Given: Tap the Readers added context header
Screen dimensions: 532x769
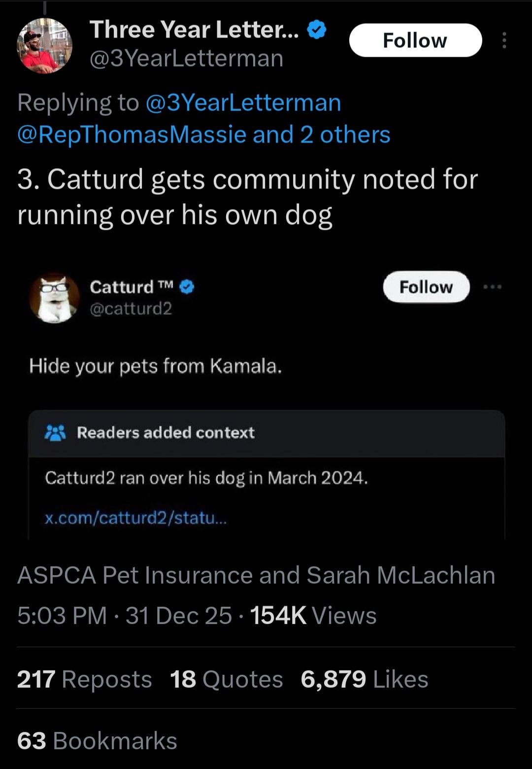Looking at the screenshot, I should coord(166,433).
